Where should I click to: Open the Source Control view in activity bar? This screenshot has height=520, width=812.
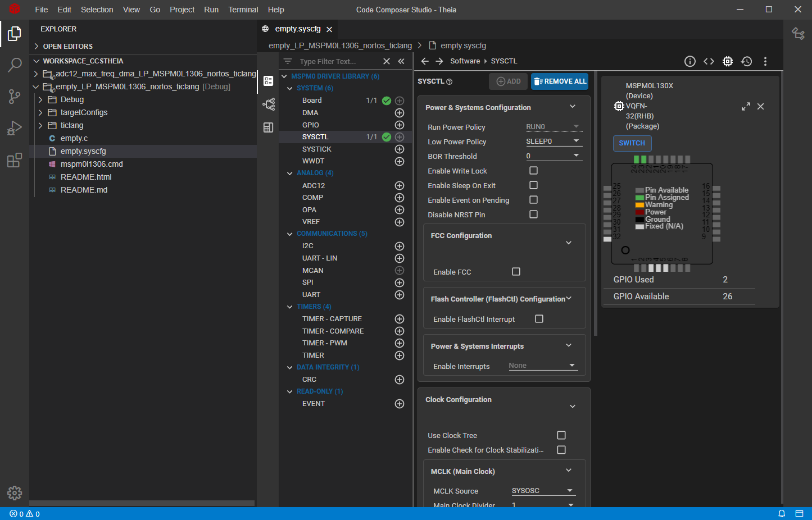pos(15,96)
